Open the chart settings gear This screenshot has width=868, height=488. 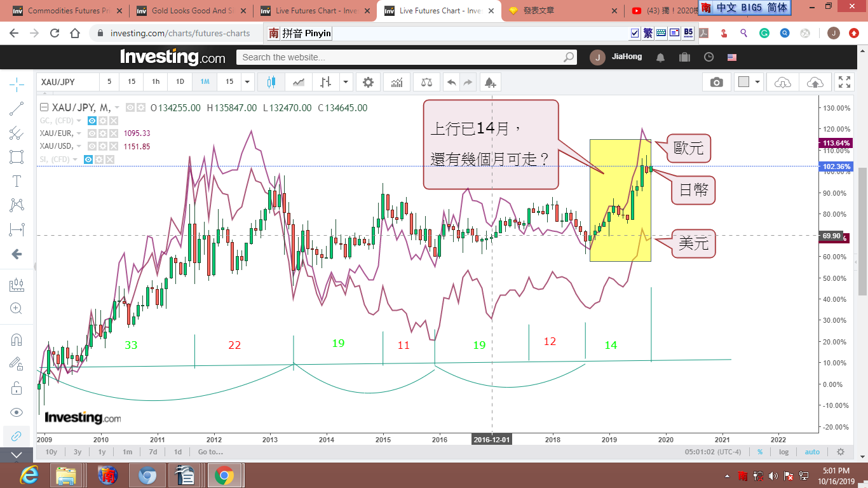click(x=368, y=82)
